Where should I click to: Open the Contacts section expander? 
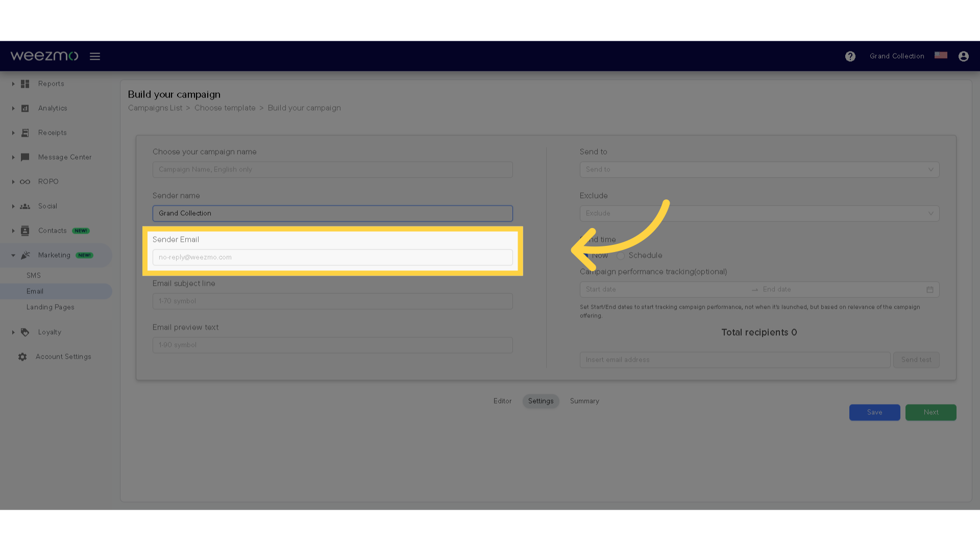point(13,230)
